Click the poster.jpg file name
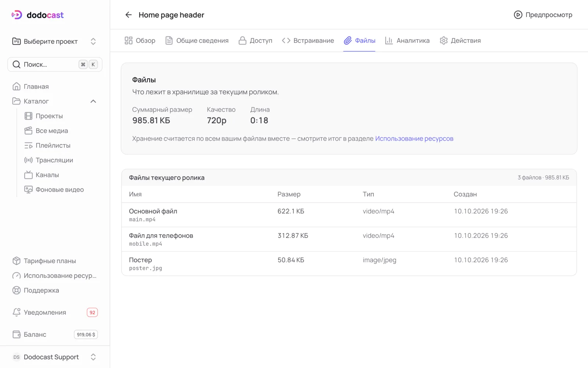The width and height of the screenshot is (588, 368). coord(146,268)
